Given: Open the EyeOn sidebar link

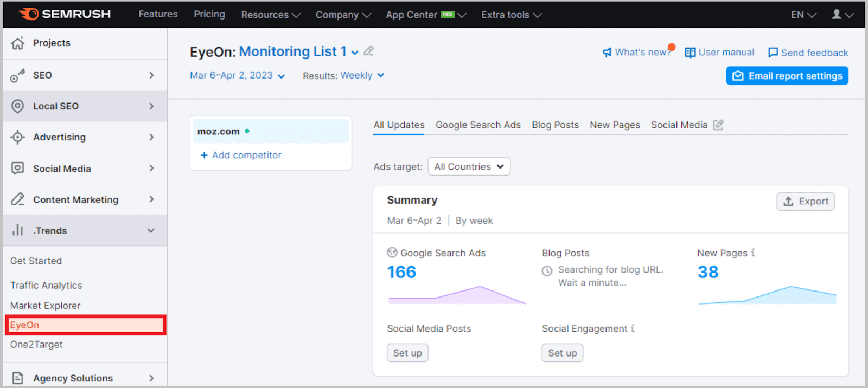Looking at the screenshot, I should pyautogui.click(x=85, y=325).
